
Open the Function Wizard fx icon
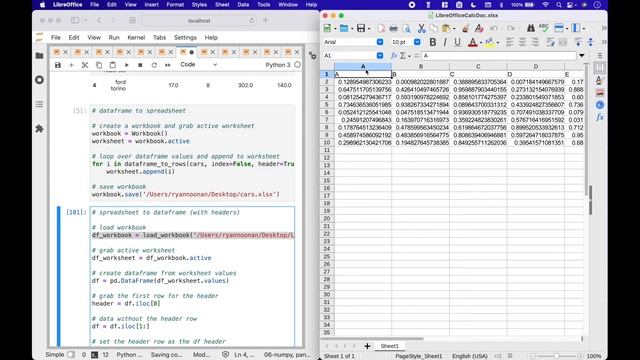click(x=394, y=56)
